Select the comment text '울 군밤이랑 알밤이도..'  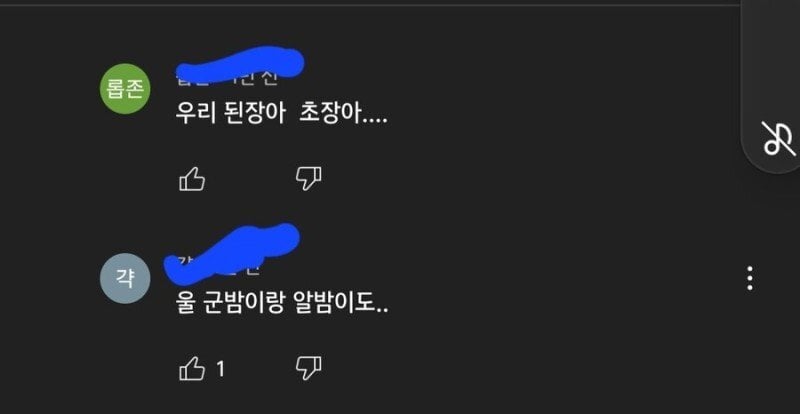pyautogui.click(x=282, y=304)
